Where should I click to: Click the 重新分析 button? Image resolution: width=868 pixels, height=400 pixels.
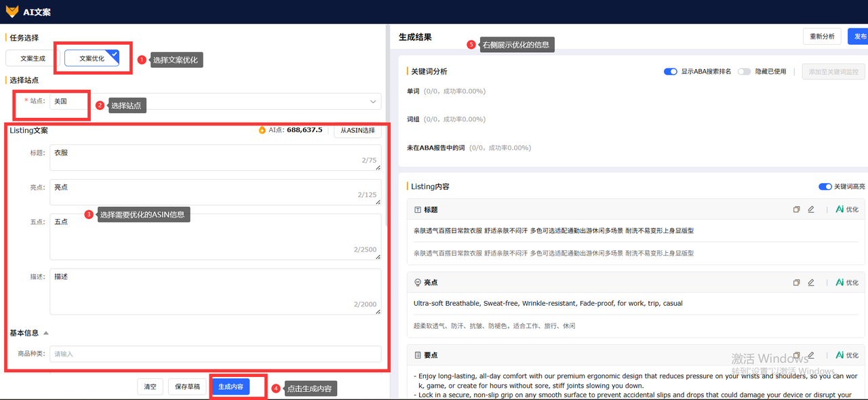[823, 37]
